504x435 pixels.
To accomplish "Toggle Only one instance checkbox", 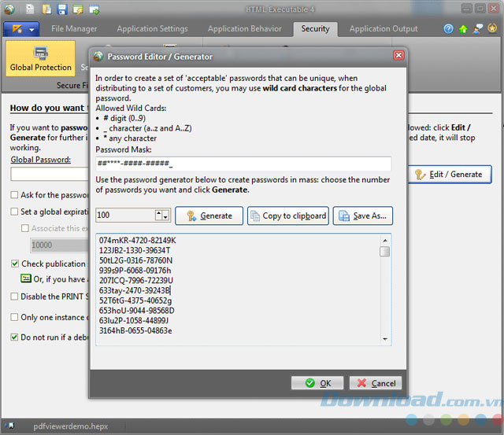I will click(14, 317).
